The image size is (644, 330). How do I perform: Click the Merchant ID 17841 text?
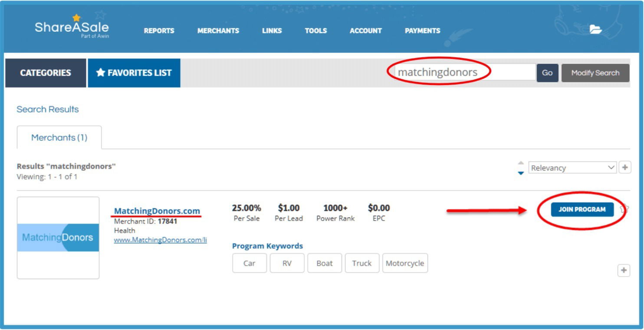pos(145,221)
